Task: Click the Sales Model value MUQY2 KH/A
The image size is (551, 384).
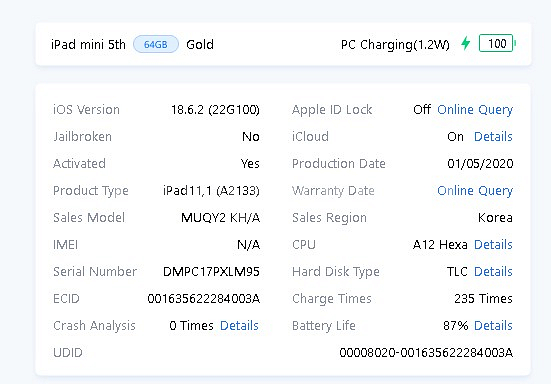Action: [x=220, y=218]
